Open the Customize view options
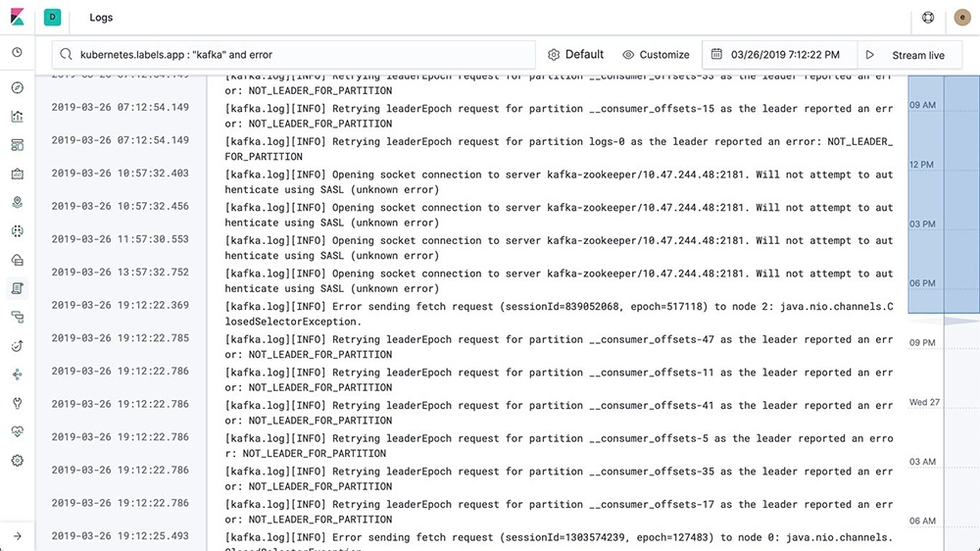 [x=656, y=55]
